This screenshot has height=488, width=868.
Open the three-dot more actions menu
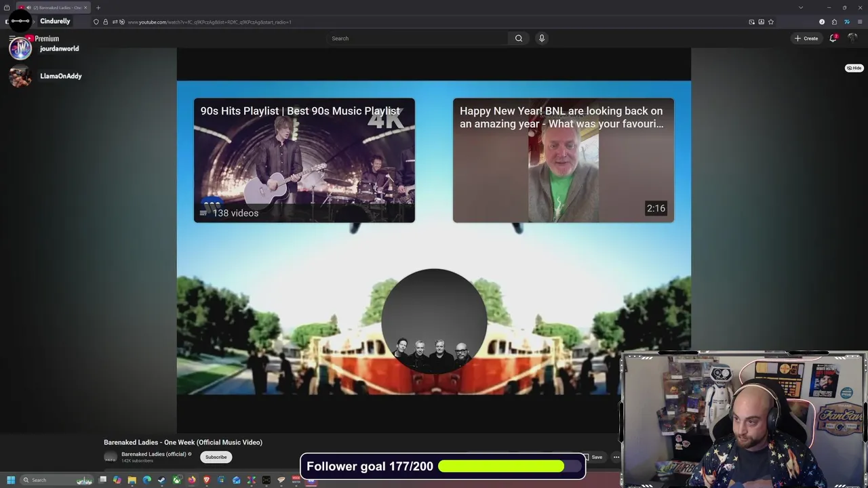coord(616,457)
